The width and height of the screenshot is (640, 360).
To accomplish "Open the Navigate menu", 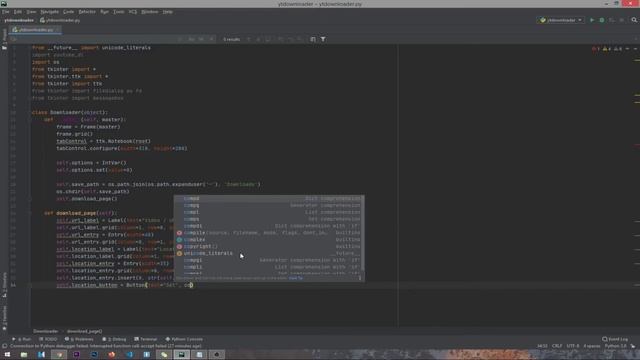I will pos(49,12).
